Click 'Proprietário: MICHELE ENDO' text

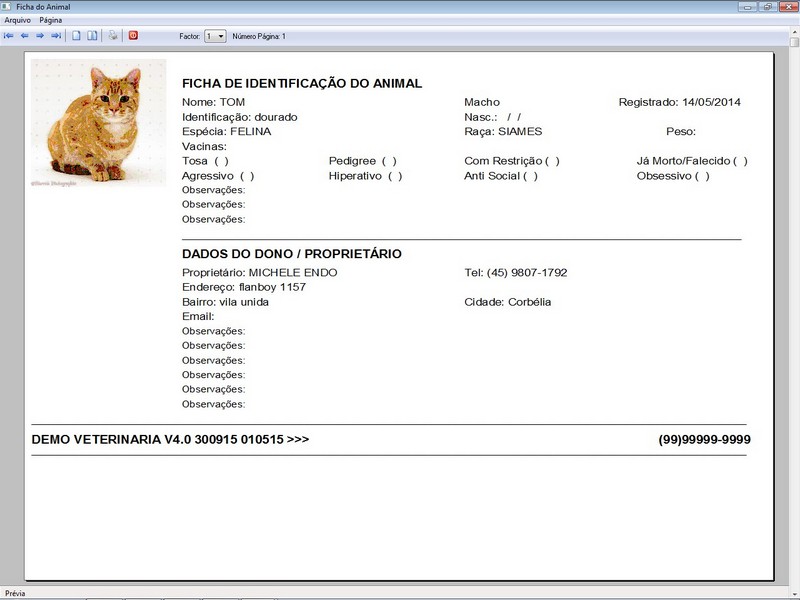[260, 272]
